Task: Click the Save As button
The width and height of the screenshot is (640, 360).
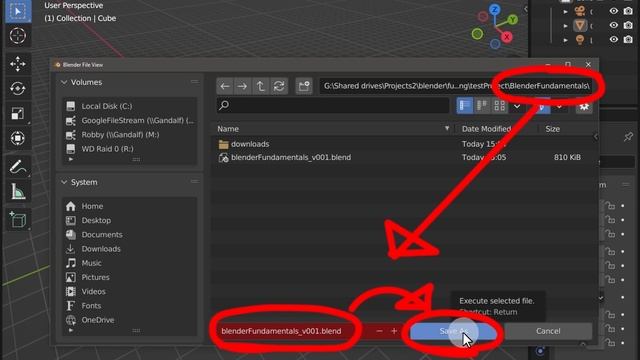Action: (x=454, y=331)
